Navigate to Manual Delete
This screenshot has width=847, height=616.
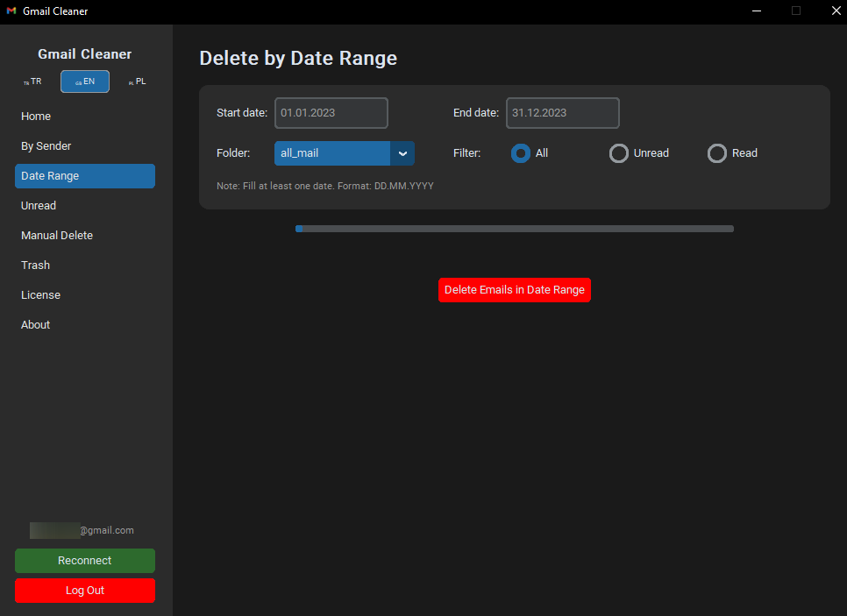(x=85, y=236)
